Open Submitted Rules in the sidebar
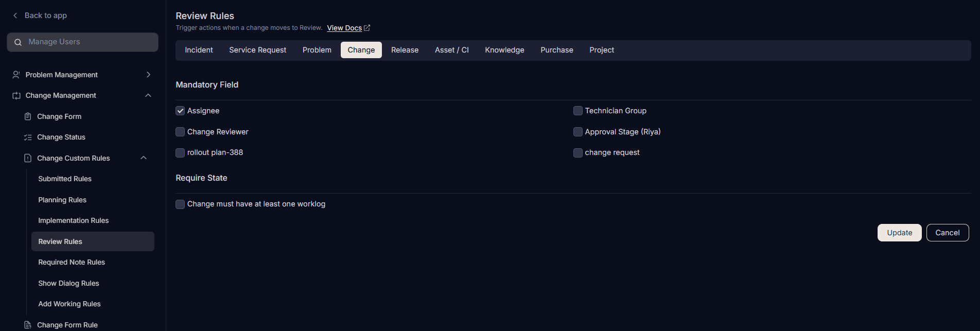Viewport: 980px width, 331px height. (x=65, y=179)
